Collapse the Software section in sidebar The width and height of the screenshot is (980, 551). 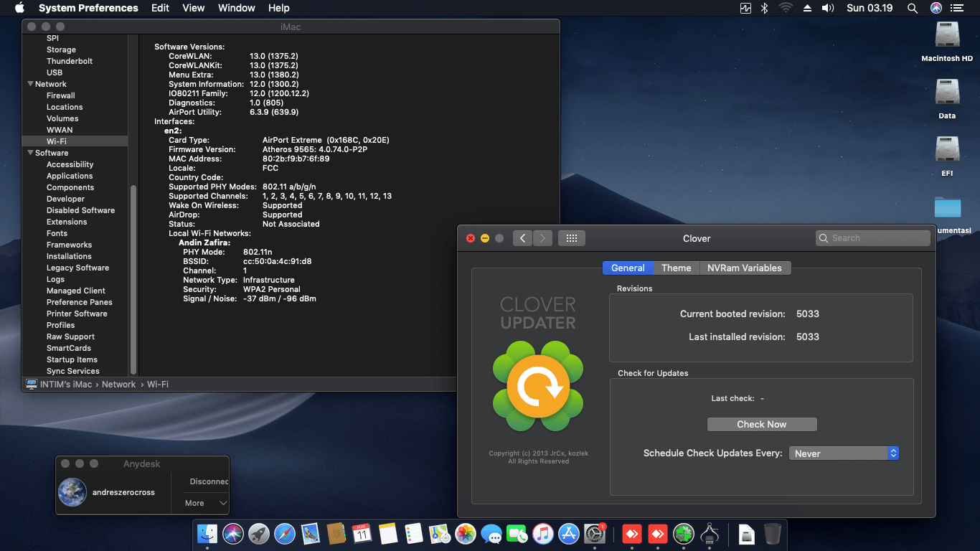tap(30, 153)
